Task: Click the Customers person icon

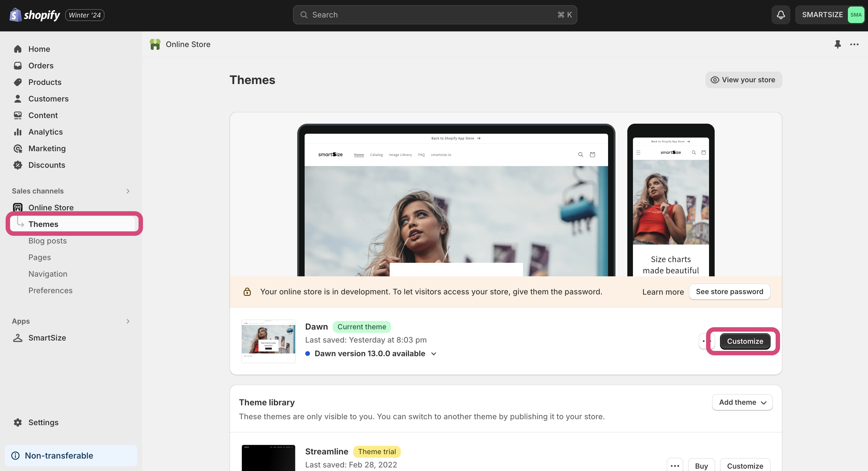Action: point(17,99)
